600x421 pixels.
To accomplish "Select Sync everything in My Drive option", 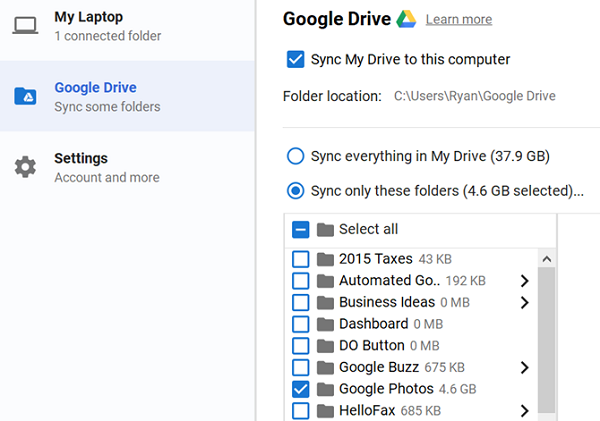I will point(295,156).
